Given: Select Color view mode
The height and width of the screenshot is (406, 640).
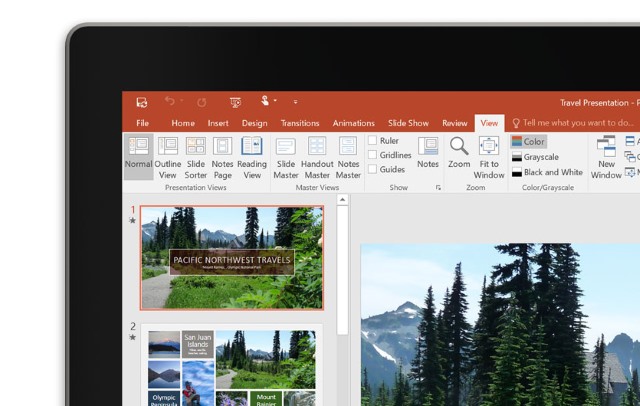Looking at the screenshot, I should [x=528, y=142].
